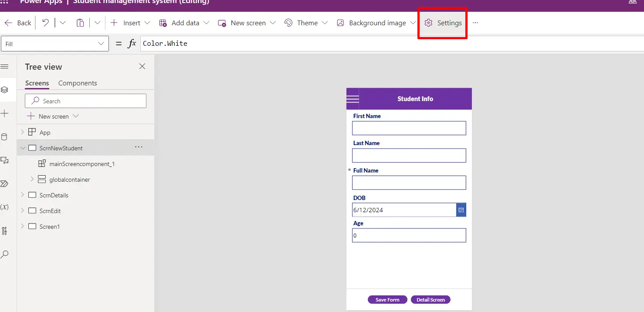
Task: Open the Insert menu
Action: (x=130, y=23)
